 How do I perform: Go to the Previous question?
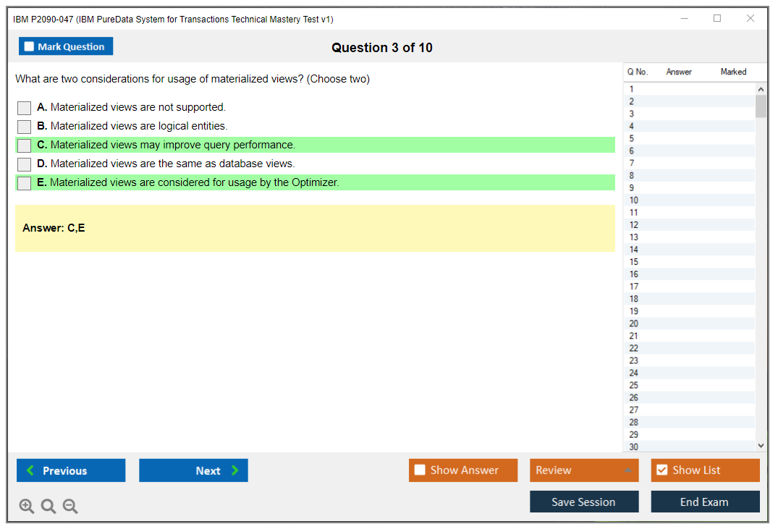(x=71, y=470)
